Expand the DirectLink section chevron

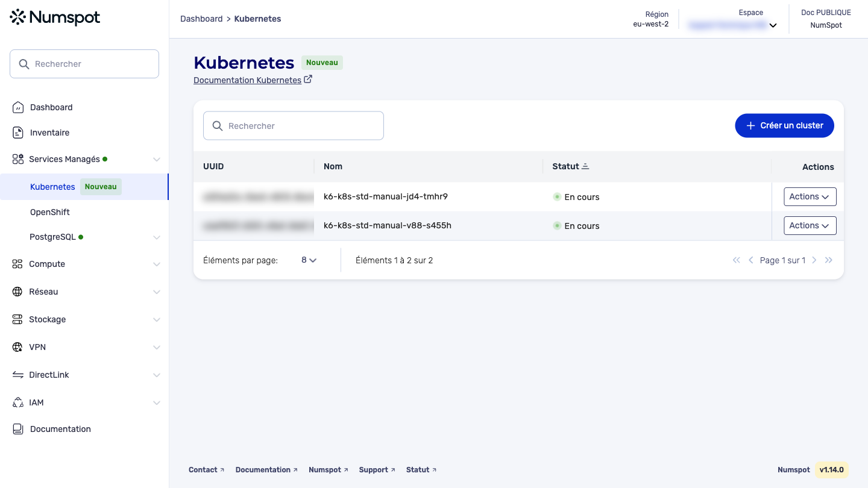[157, 375]
